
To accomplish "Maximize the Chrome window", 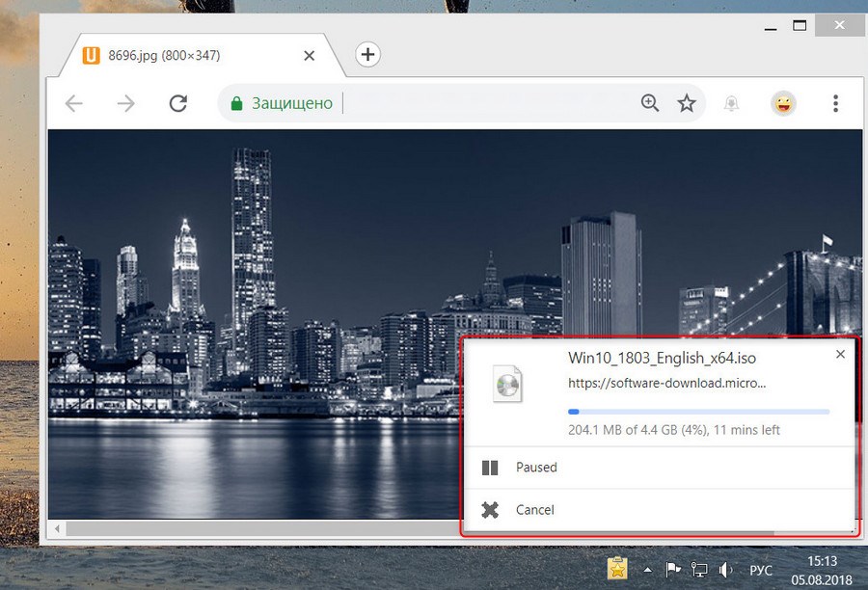I will [800, 26].
